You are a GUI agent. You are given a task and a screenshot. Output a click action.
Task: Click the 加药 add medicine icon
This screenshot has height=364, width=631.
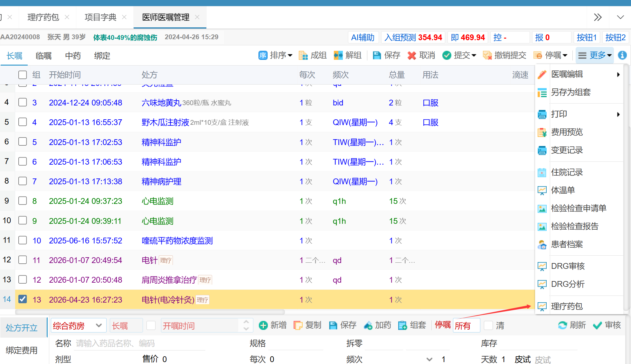point(368,325)
